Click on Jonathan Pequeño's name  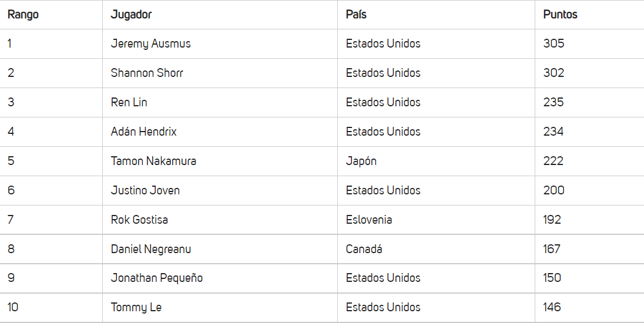tap(157, 278)
